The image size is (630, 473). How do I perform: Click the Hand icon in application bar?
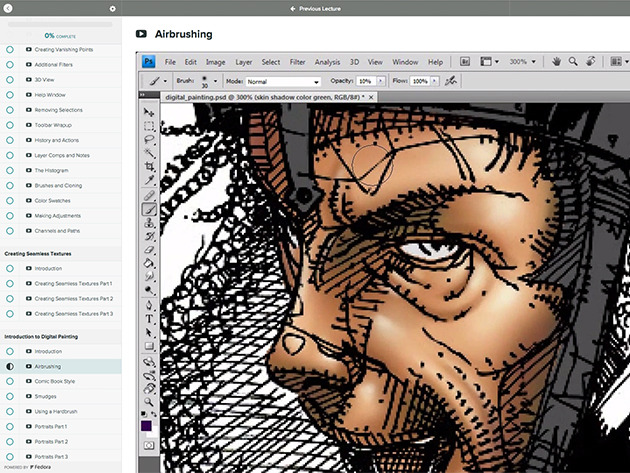[x=556, y=61]
